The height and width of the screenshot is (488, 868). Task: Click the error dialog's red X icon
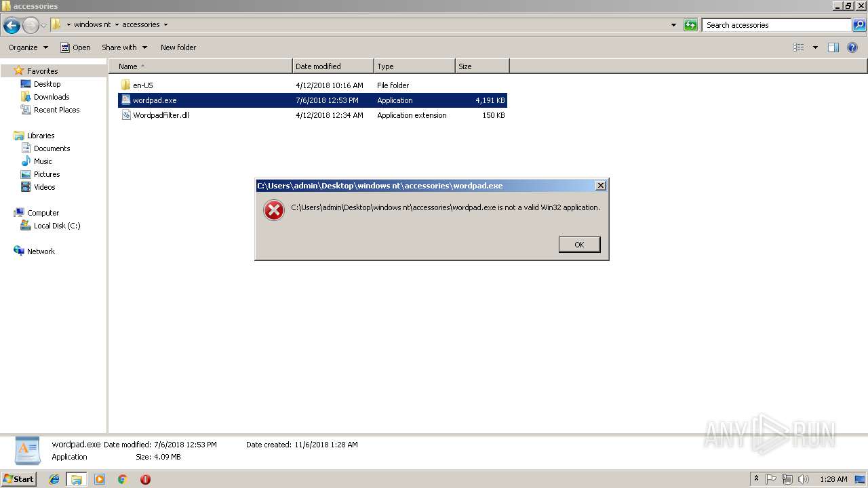click(274, 211)
